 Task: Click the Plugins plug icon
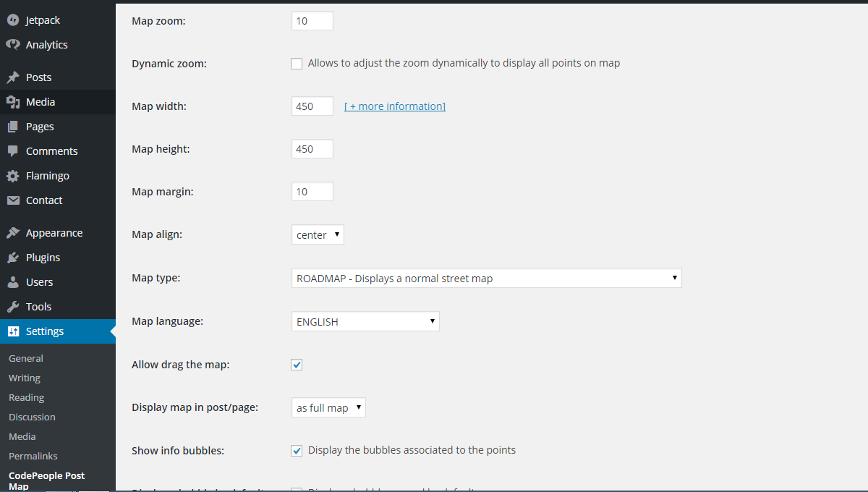[x=13, y=257]
